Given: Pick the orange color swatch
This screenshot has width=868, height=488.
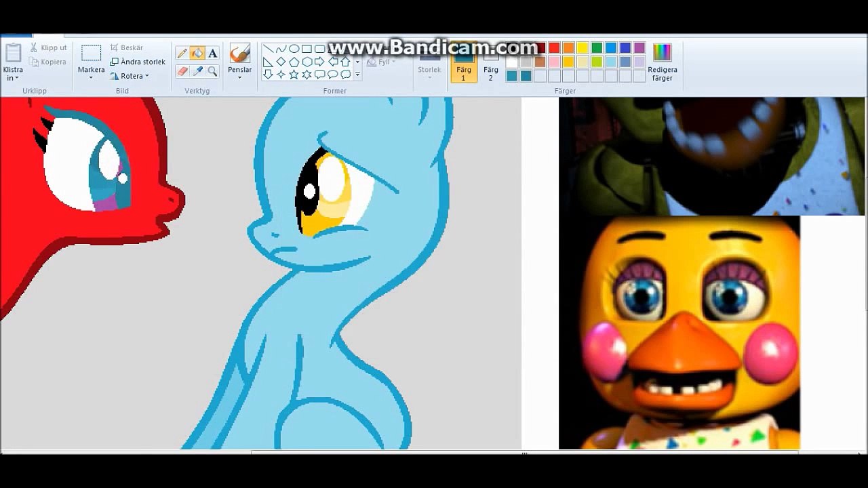Looking at the screenshot, I should [568, 47].
